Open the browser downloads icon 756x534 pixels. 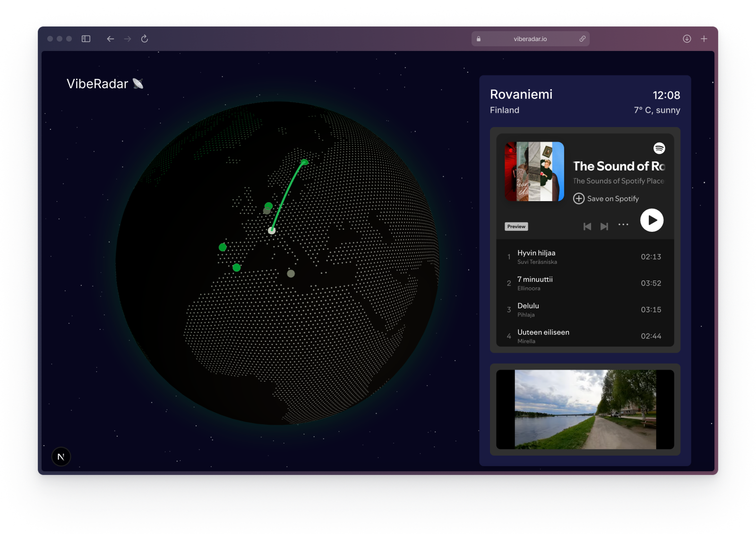click(x=687, y=39)
